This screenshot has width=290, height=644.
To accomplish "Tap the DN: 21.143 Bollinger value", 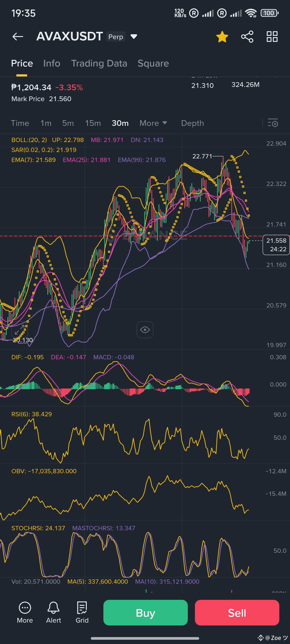I will tap(147, 140).
